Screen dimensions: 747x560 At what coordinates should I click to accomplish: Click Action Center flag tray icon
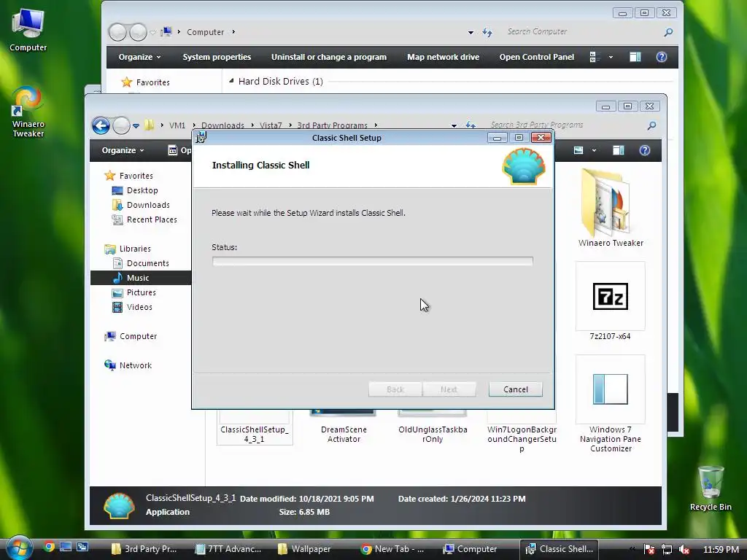(x=649, y=550)
